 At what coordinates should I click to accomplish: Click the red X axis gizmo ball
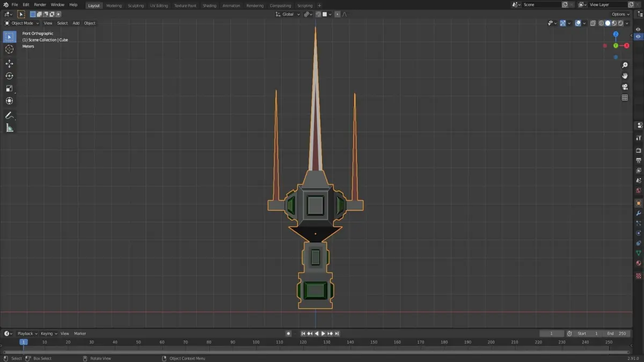pos(626,46)
